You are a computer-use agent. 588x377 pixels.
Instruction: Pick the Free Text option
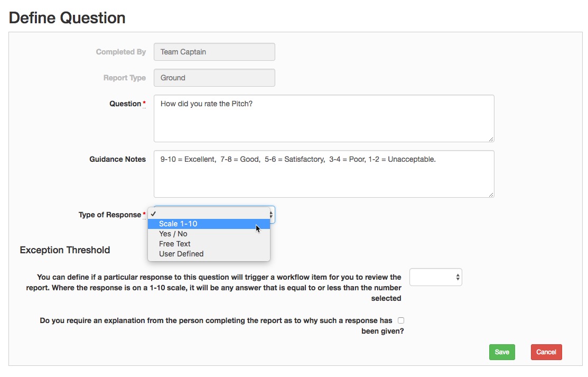click(x=209, y=244)
